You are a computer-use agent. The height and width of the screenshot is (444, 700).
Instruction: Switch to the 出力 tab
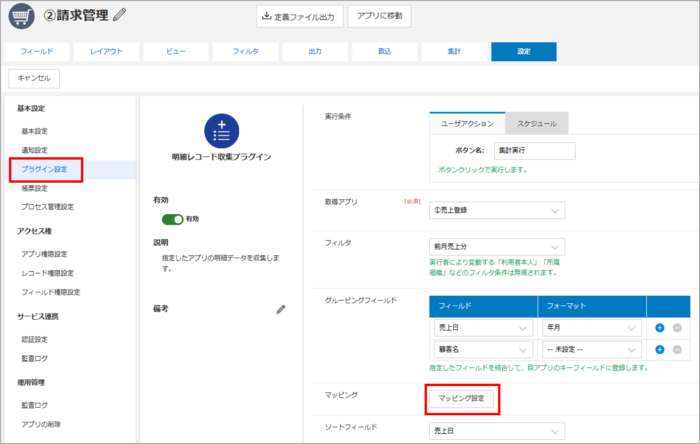point(315,51)
